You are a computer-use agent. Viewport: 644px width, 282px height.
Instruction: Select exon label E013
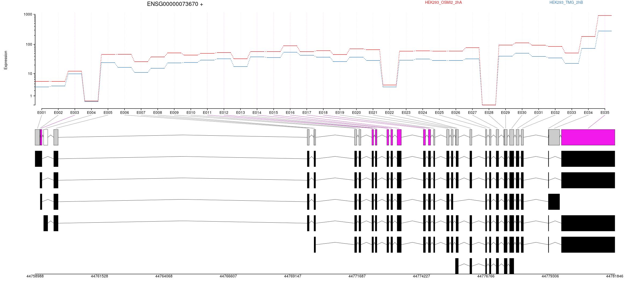pyautogui.click(x=240, y=113)
